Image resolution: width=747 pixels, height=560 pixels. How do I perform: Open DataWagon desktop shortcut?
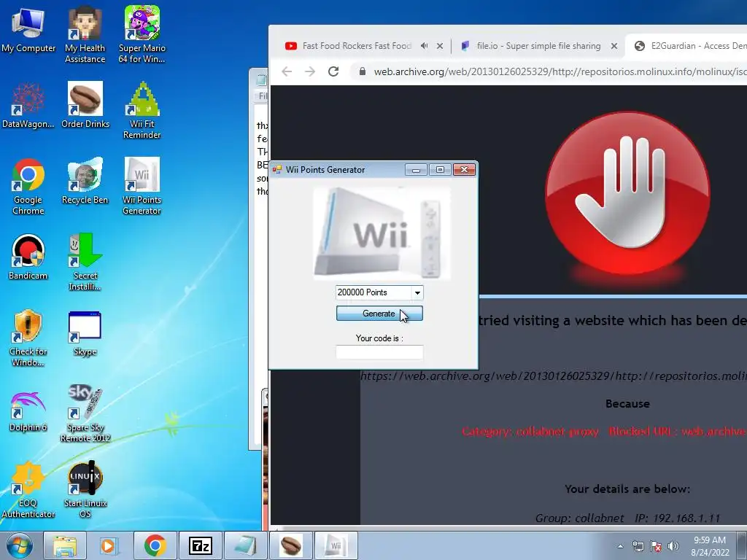coord(28,105)
